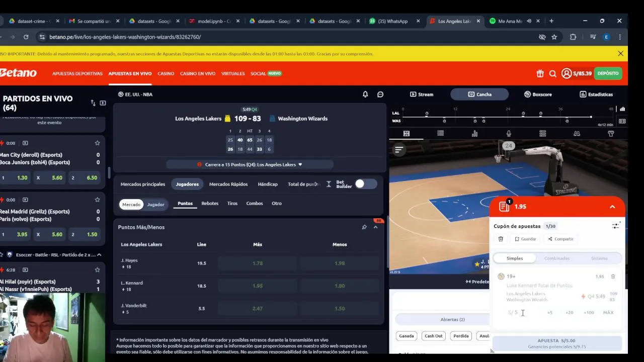The width and height of the screenshot is (644, 362).
Task: Dismiss the yellow maintenance notice banner
Action: pos(620,53)
